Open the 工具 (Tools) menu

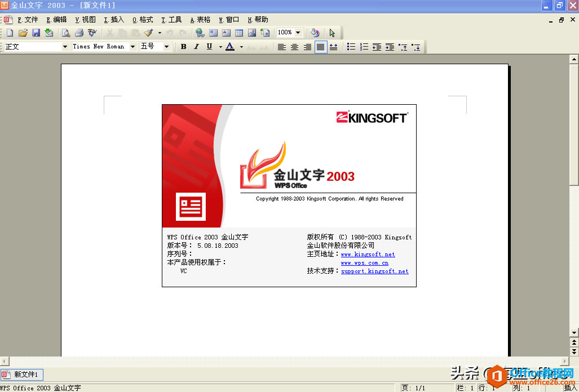click(171, 20)
